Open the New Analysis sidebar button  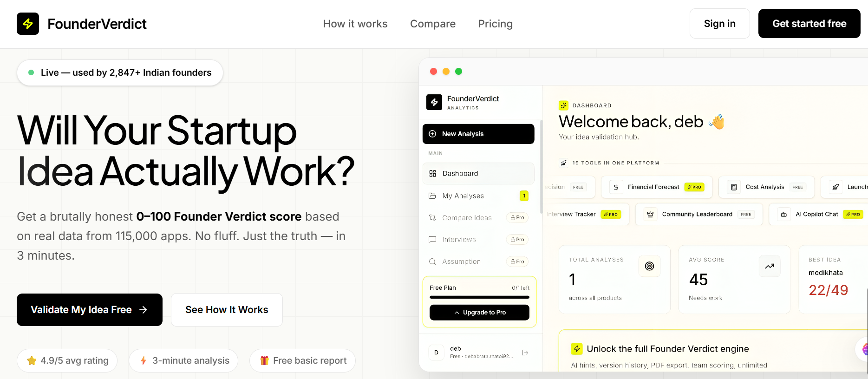tap(478, 134)
